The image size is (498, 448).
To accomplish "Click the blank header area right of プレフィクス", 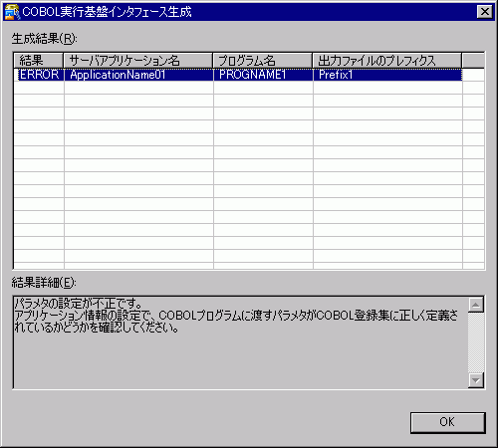I will (x=473, y=61).
